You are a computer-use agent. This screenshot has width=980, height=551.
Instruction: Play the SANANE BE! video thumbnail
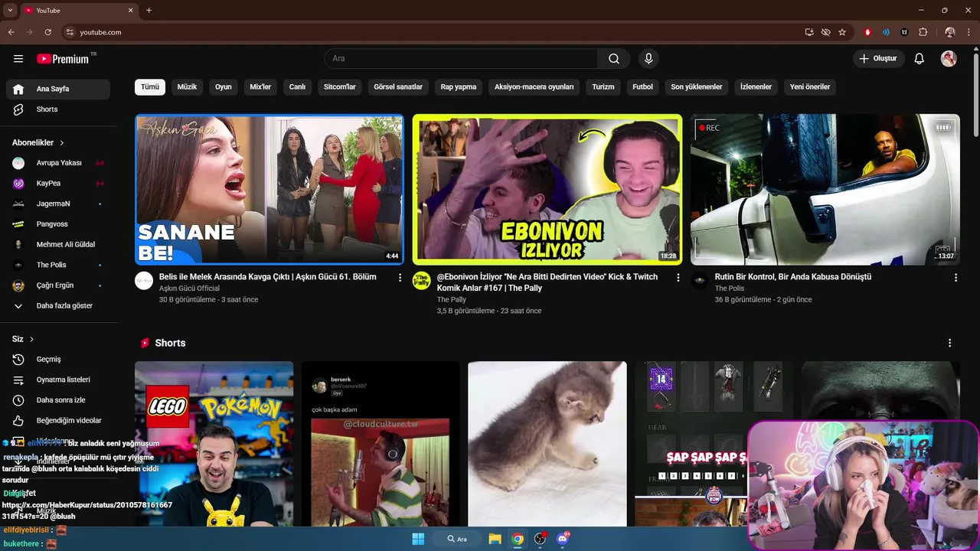pyautogui.click(x=269, y=190)
